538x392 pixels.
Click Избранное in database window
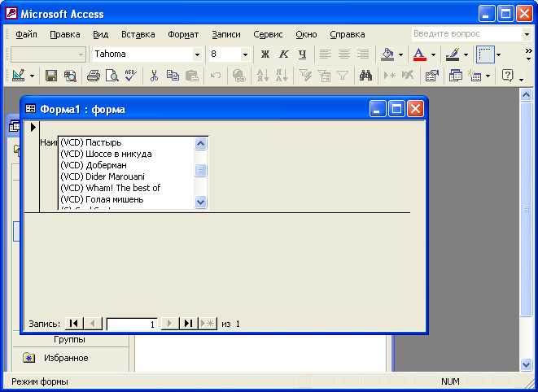[x=66, y=358]
